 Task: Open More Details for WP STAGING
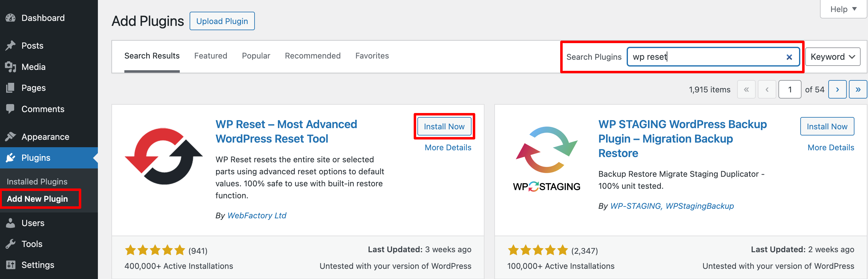(830, 147)
